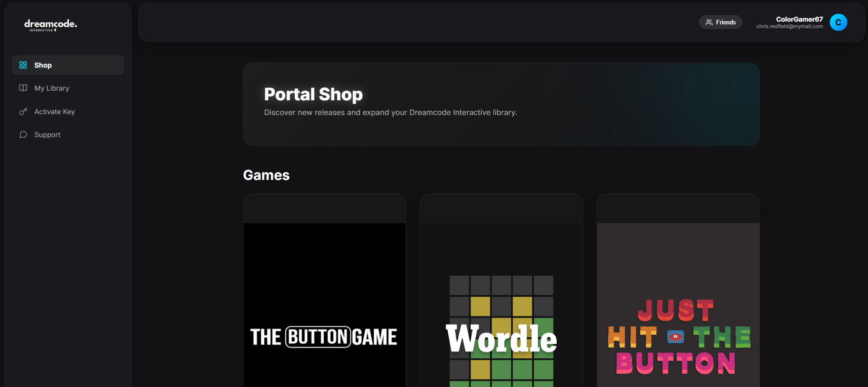Open the Friends list button
Viewport: 868px width, 387px height.
tap(720, 22)
